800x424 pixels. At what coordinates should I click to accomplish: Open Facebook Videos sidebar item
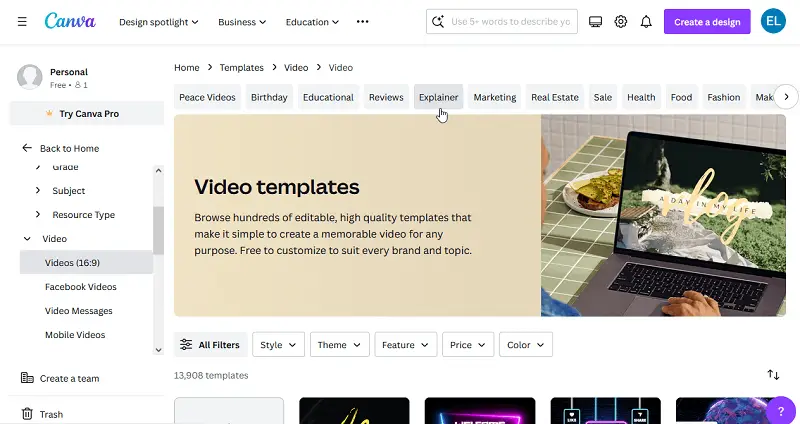[x=81, y=287]
